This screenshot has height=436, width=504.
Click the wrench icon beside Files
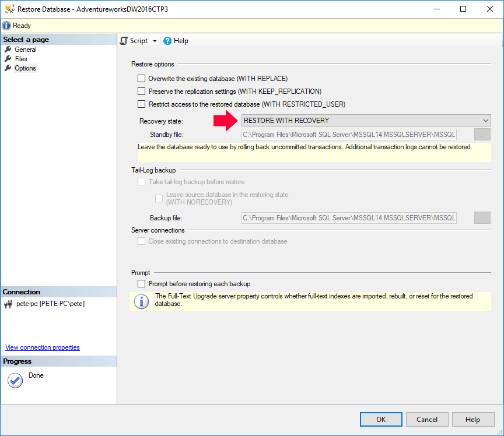(x=8, y=58)
